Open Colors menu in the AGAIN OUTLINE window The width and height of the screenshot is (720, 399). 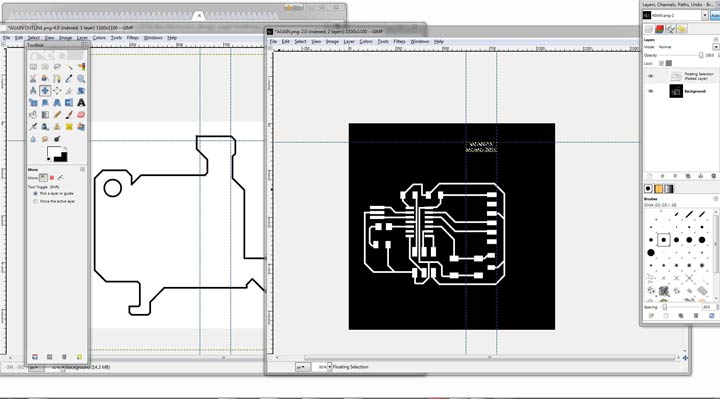point(99,38)
